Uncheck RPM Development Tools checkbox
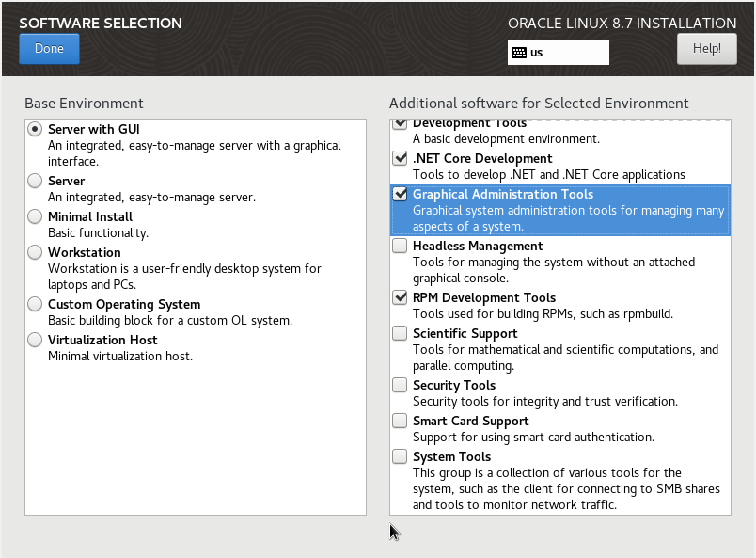This screenshot has width=756, height=558. pyautogui.click(x=400, y=297)
